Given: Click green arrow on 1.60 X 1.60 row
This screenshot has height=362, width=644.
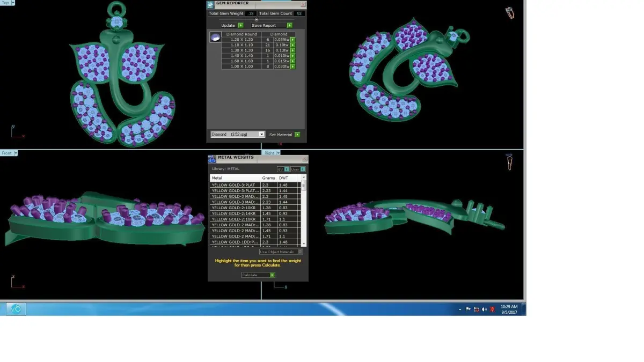Looking at the screenshot, I should pos(292,61).
